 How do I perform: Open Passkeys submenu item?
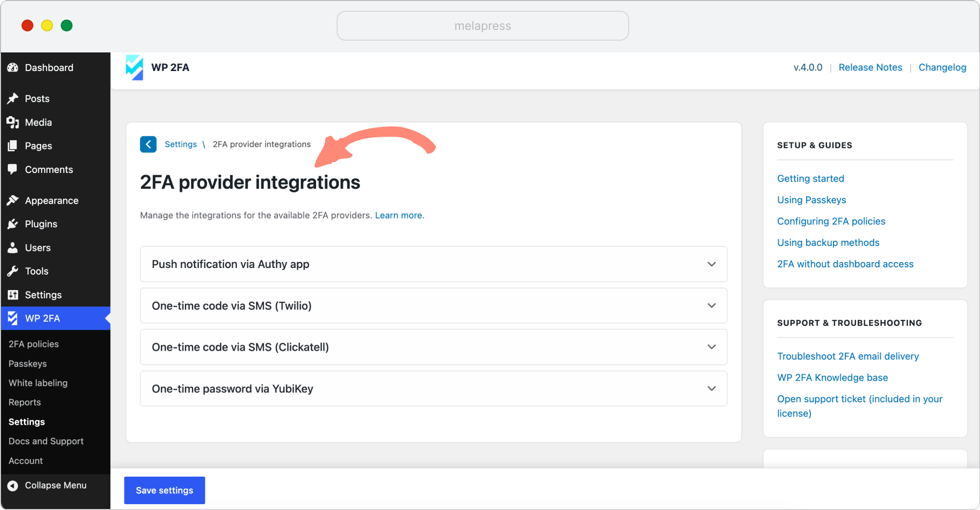coord(28,364)
